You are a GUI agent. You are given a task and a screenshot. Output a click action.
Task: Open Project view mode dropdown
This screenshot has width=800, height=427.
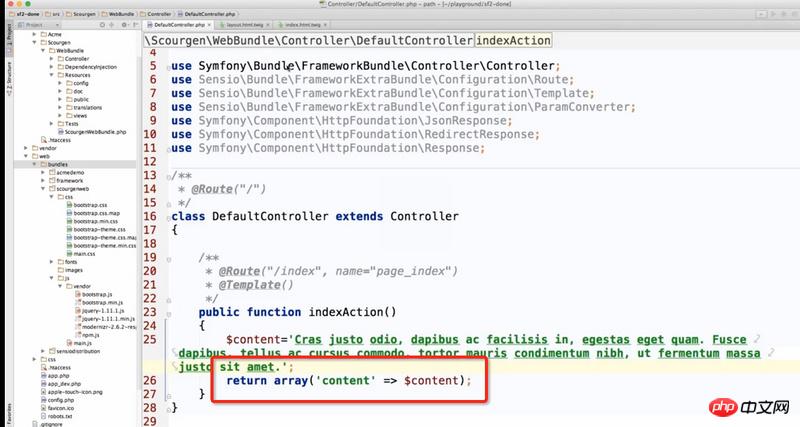[x=39, y=24]
